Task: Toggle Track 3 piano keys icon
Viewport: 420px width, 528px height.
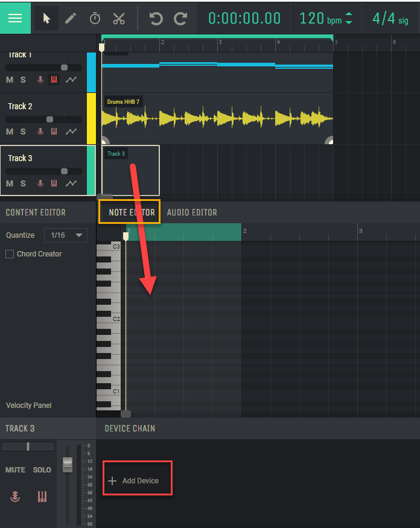Action: [54, 183]
